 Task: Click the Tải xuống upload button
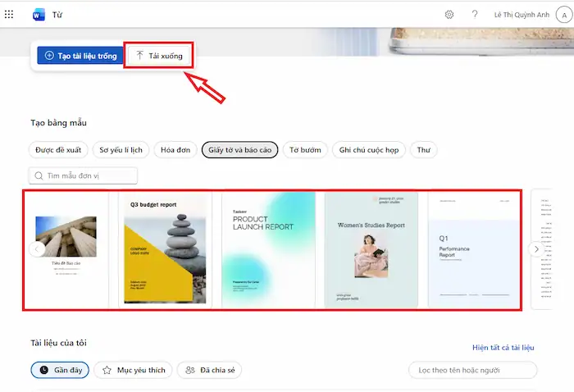click(159, 56)
